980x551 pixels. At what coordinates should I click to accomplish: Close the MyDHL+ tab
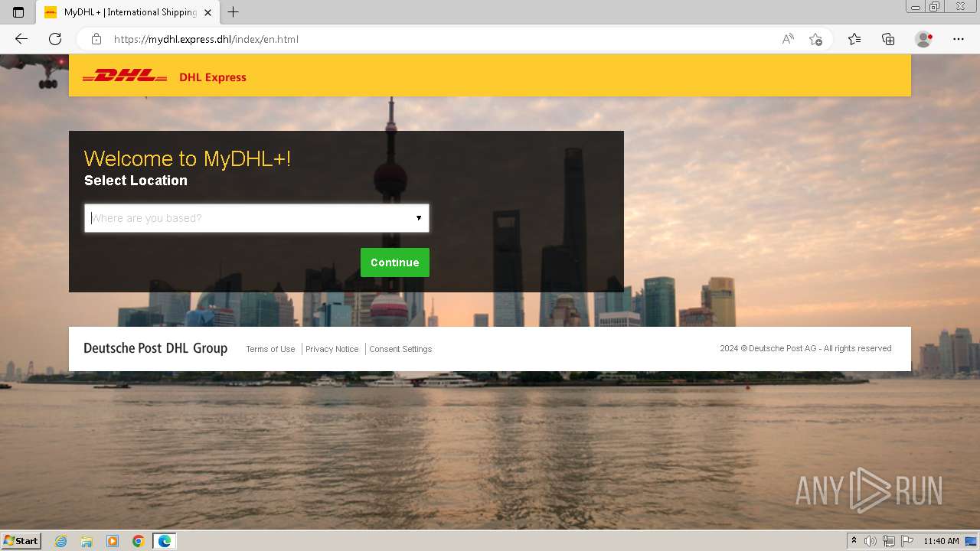coord(209,12)
